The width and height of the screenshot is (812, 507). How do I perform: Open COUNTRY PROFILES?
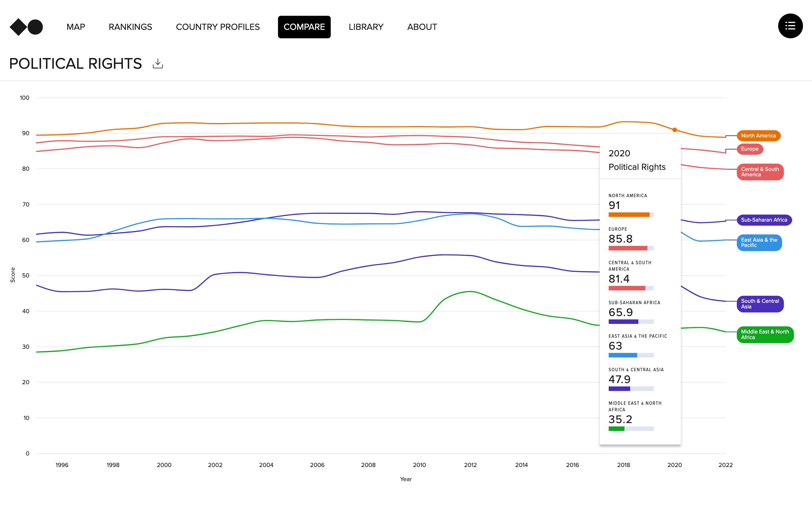(x=218, y=27)
